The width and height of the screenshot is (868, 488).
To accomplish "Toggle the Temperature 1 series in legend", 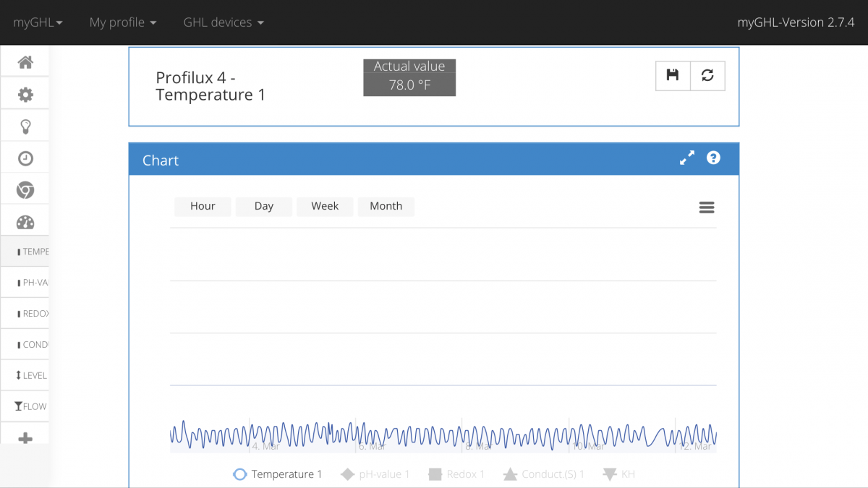I will click(x=278, y=474).
